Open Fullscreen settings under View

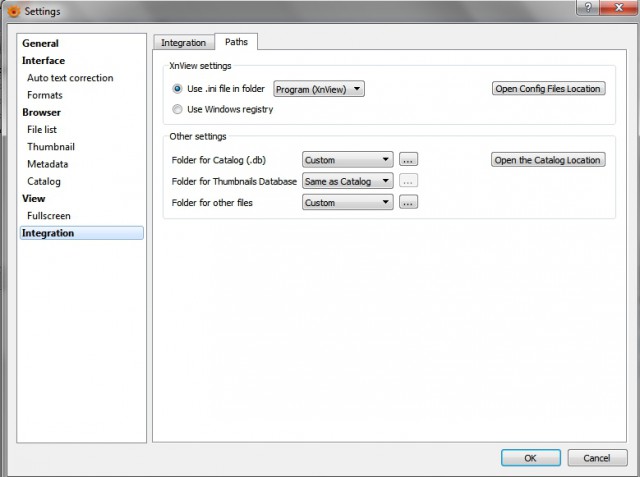(49, 216)
